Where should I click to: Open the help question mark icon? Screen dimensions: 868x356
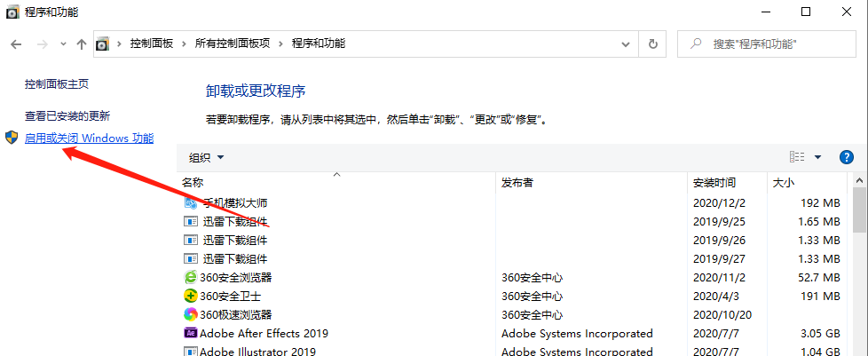coord(846,157)
